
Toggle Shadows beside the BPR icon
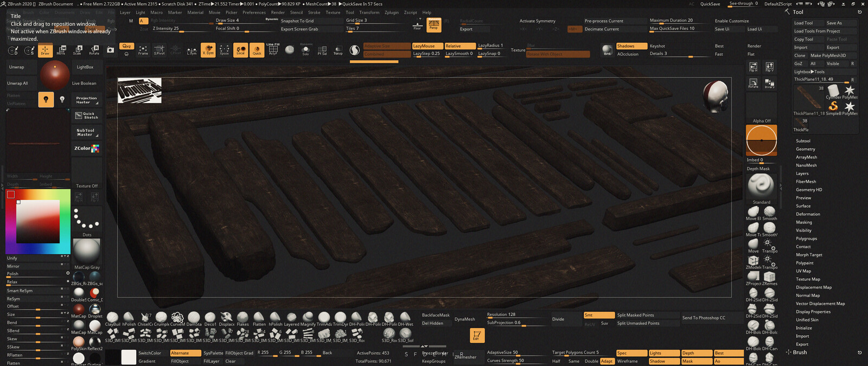(631, 46)
